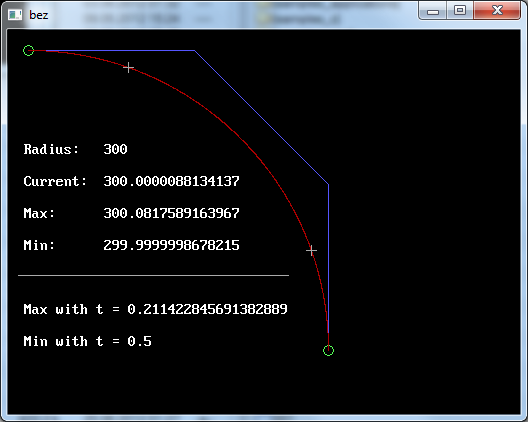Close the bez window

[x=497, y=11]
